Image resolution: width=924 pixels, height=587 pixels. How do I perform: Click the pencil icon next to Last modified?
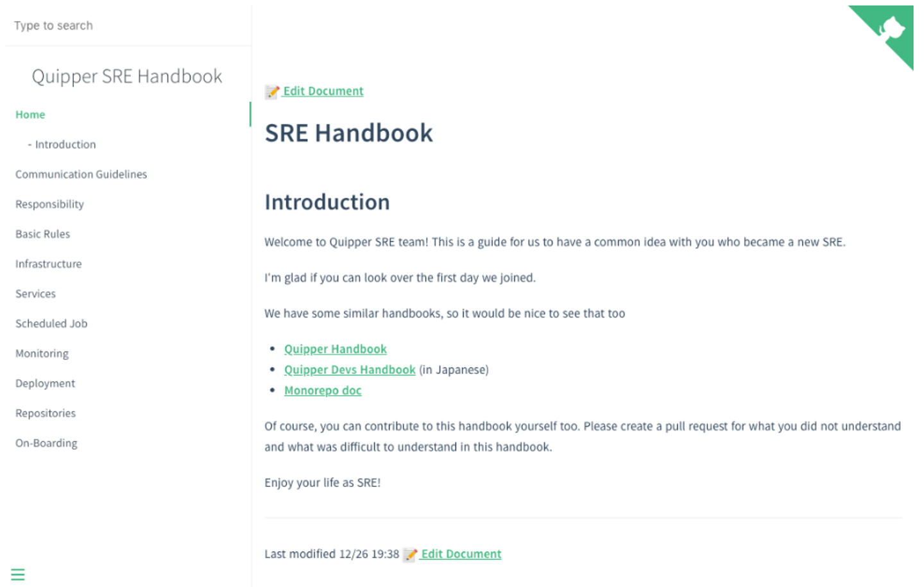(410, 554)
